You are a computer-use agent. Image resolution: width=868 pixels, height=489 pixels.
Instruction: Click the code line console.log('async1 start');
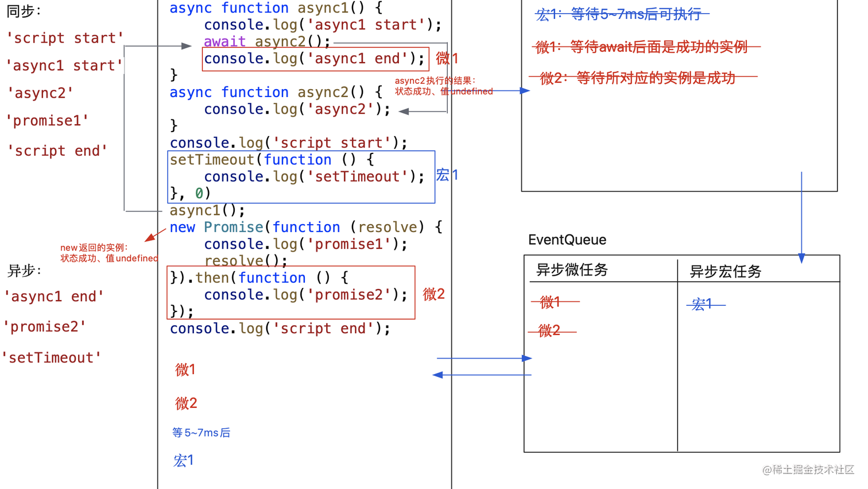coord(323,25)
